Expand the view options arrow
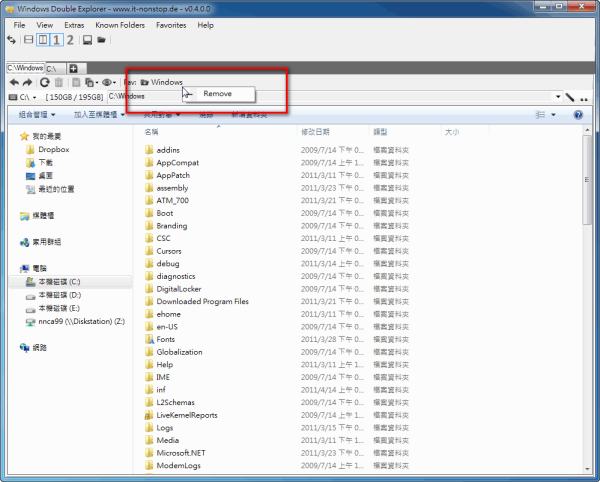This screenshot has height=482, width=600. [x=553, y=114]
